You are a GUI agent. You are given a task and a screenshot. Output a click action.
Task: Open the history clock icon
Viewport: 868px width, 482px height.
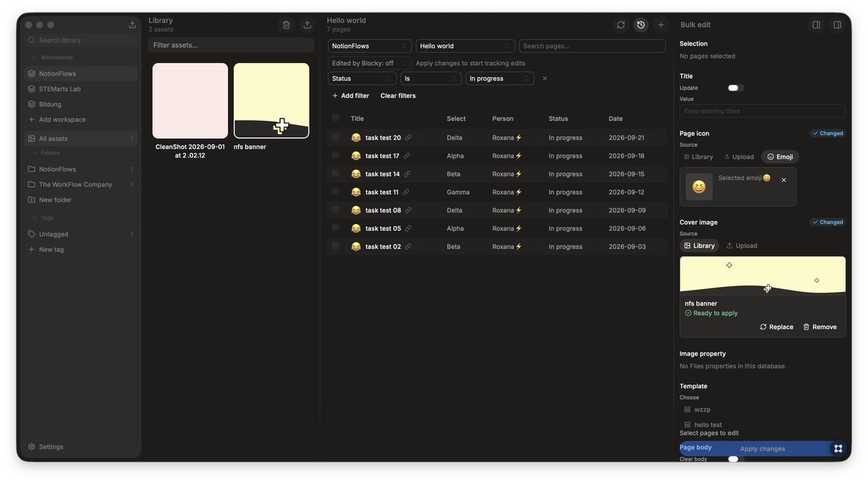[641, 25]
